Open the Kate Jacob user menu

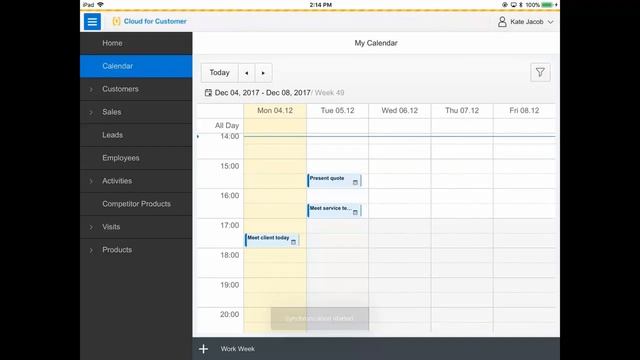pos(526,22)
